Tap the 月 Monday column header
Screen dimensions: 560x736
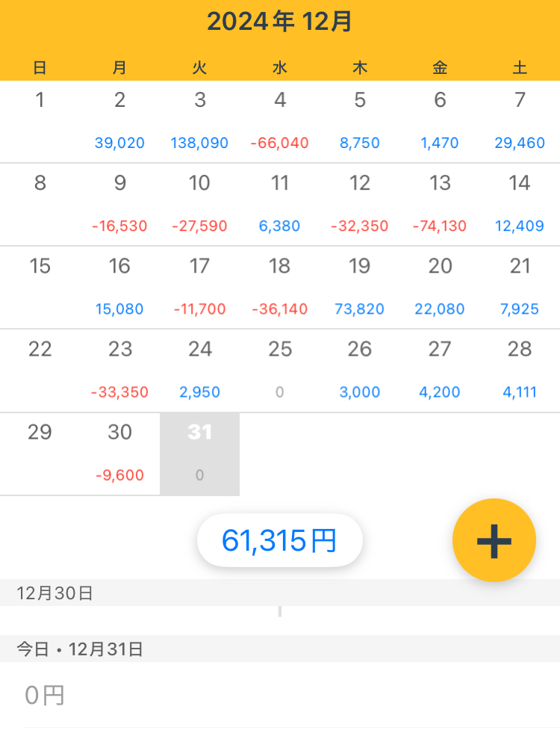point(120,67)
